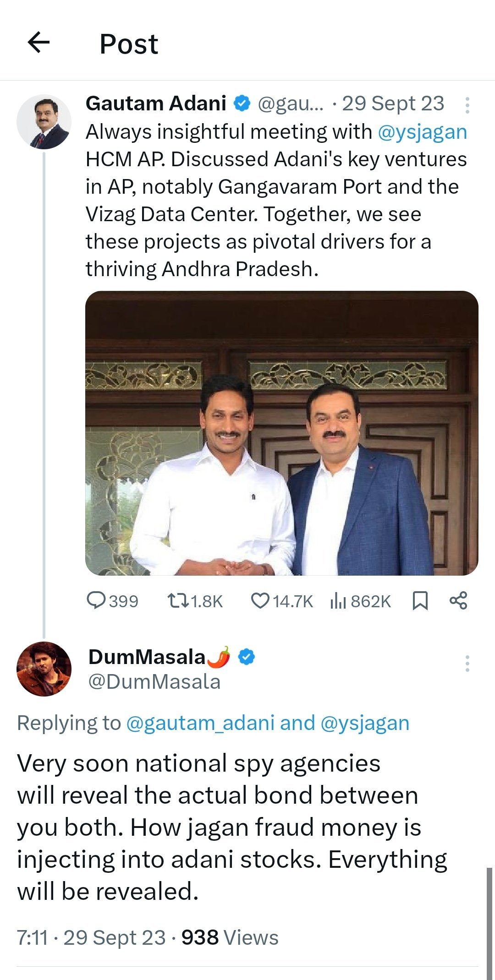Open Gautam Adani's profile picture

[x=44, y=122]
